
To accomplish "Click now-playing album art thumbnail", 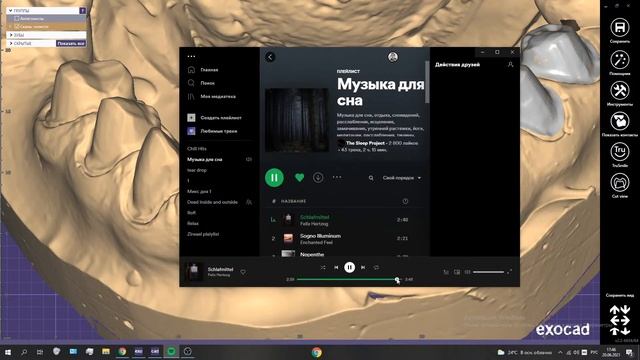I will tap(194, 271).
